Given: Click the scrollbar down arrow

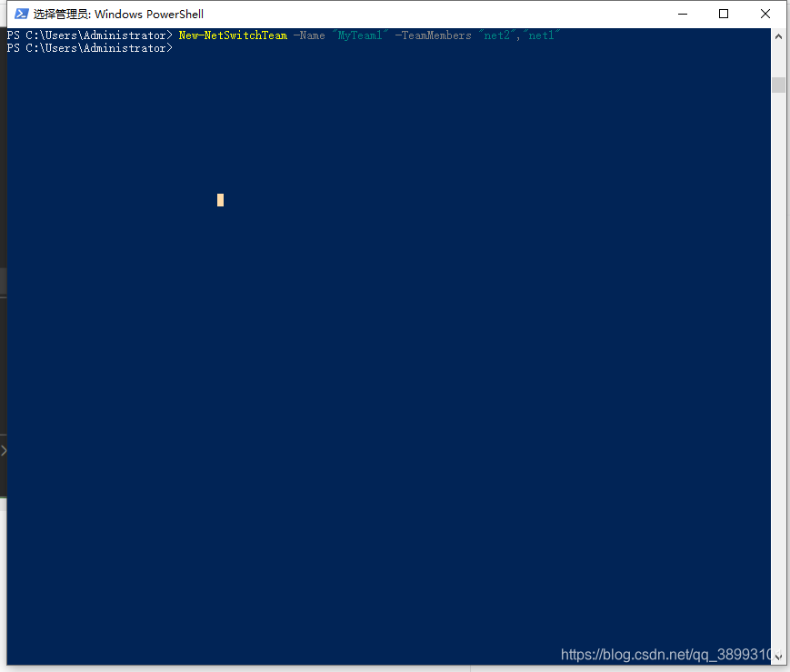Looking at the screenshot, I should click(778, 657).
